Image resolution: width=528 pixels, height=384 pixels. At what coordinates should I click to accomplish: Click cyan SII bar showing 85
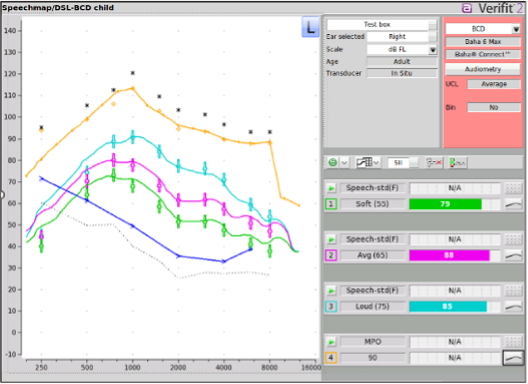point(448,307)
